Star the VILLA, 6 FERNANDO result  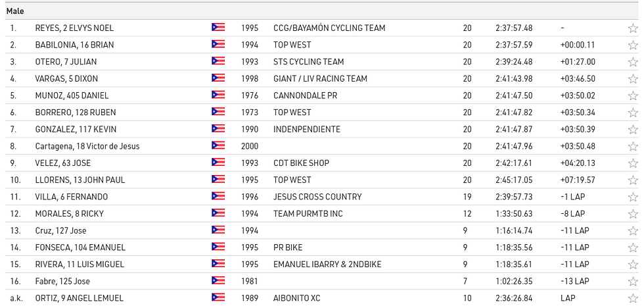tap(633, 197)
